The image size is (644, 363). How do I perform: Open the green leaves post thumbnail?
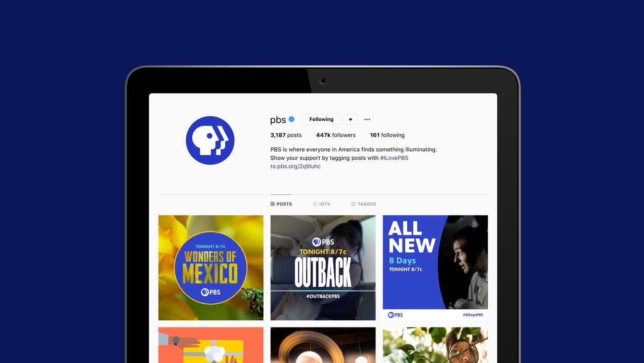click(435, 345)
